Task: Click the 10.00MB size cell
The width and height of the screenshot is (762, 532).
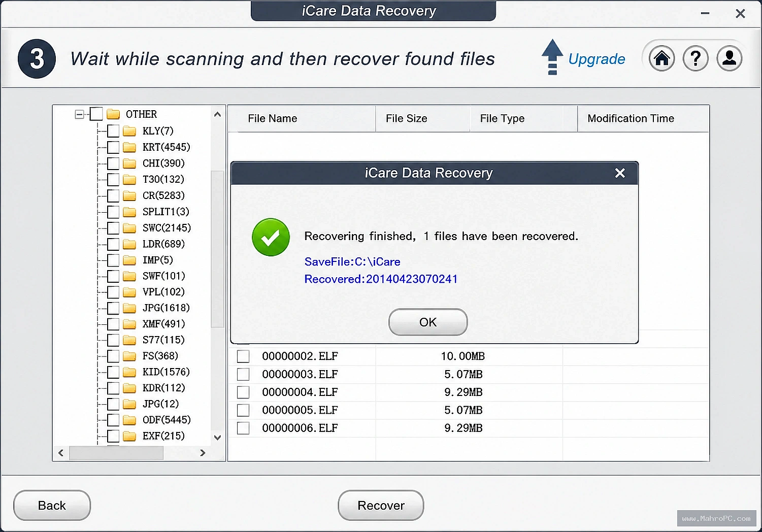Action: click(x=462, y=356)
